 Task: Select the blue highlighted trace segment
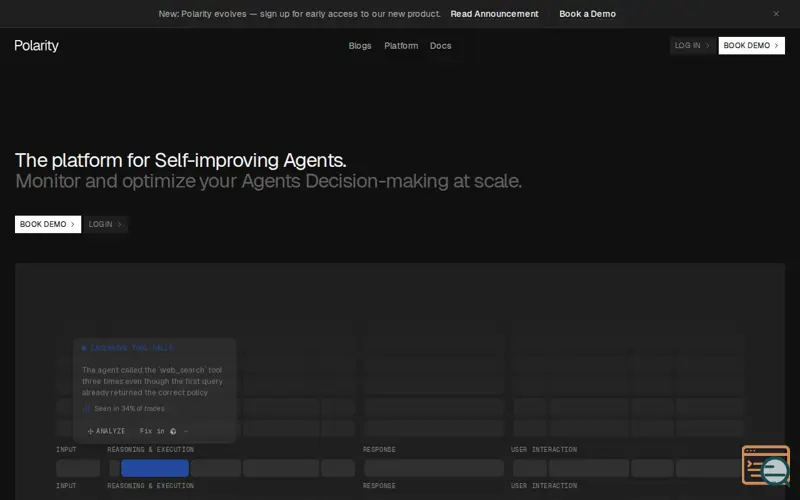click(x=155, y=468)
